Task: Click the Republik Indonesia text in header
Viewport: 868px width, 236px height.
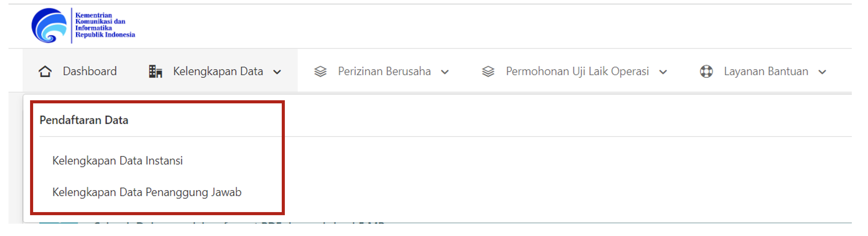Action: [105, 35]
